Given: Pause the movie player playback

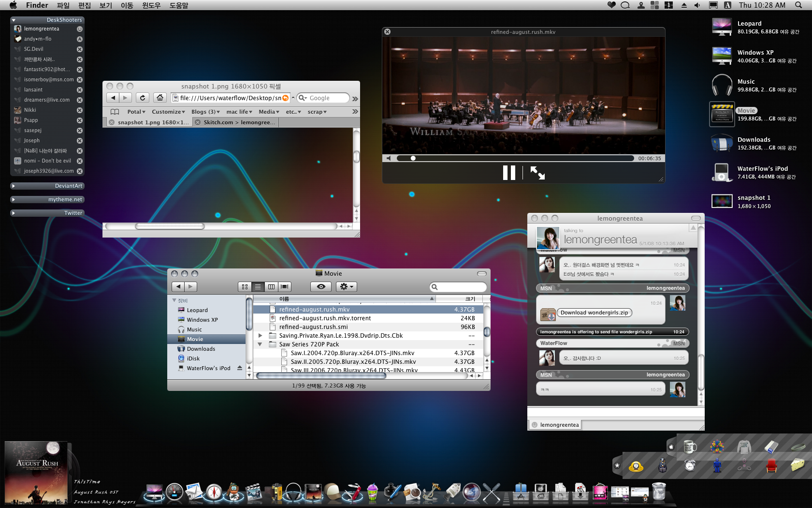Looking at the screenshot, I should 509,173.
